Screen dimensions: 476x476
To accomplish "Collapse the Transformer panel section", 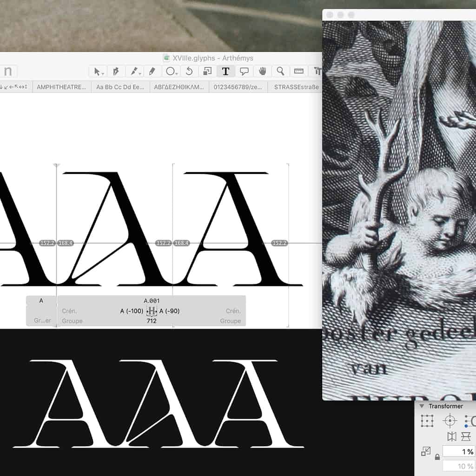I will (422, 406).
